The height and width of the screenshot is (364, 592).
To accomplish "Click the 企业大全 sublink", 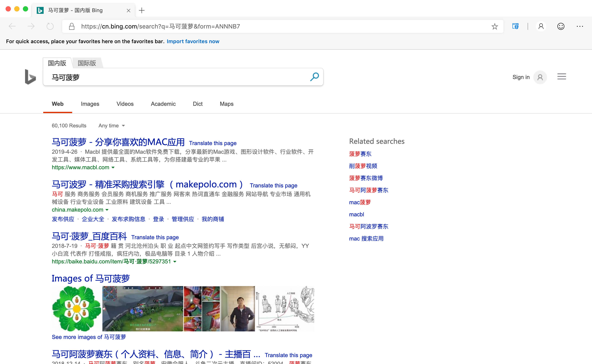I will click(x=93, y=219).
